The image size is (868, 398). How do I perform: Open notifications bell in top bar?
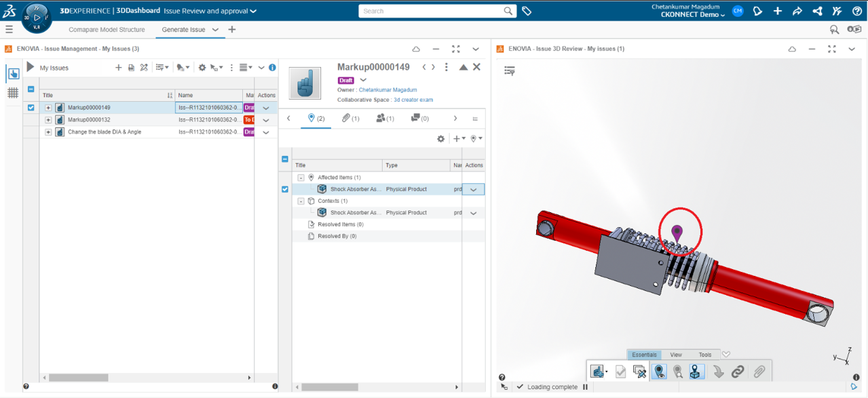click(757, 11)
